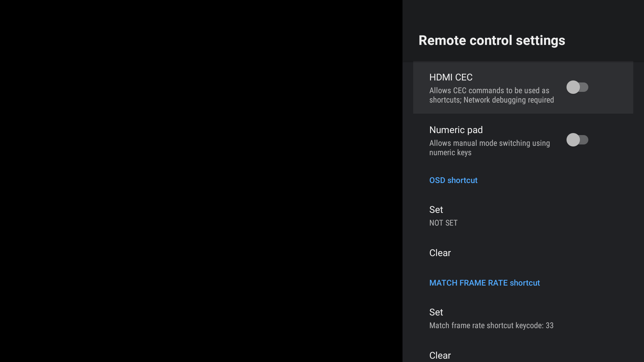Image resolution: width=644 pixels, height=362 pixels.
Task: Click the 'numeric keys' description line
Action: click(450, 153)
